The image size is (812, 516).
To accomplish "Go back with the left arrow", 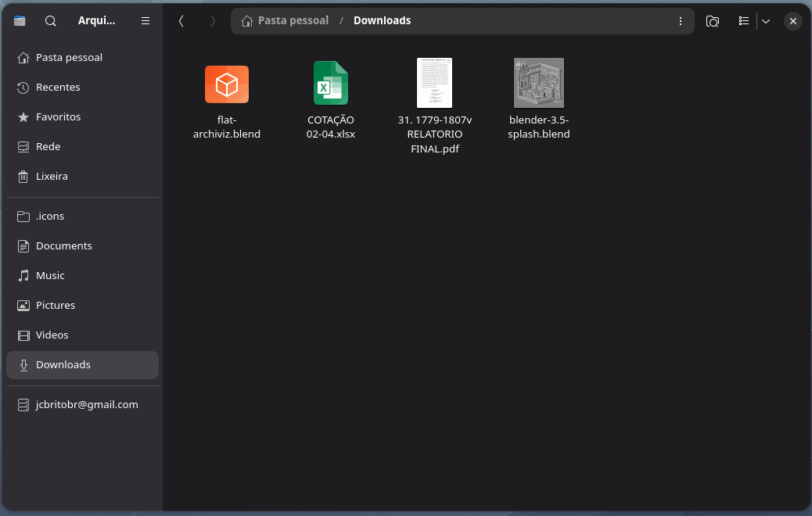I will (x=181, y=21).
